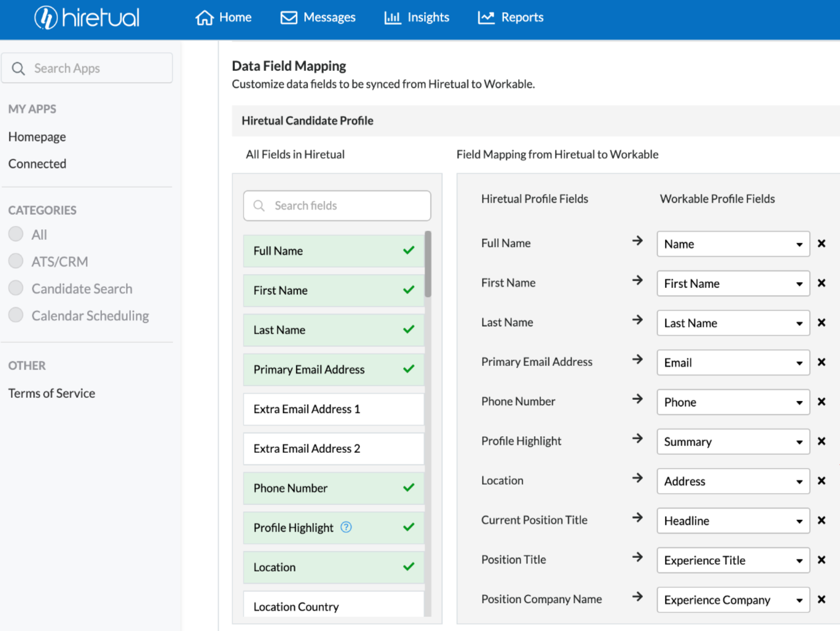Remove the Full Name mapping X

(x=822, y=243)
